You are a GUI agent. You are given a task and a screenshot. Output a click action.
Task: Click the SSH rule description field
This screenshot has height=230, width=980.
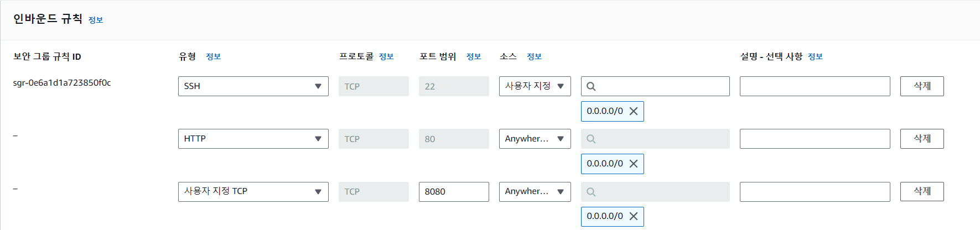[x=815, y=86]
